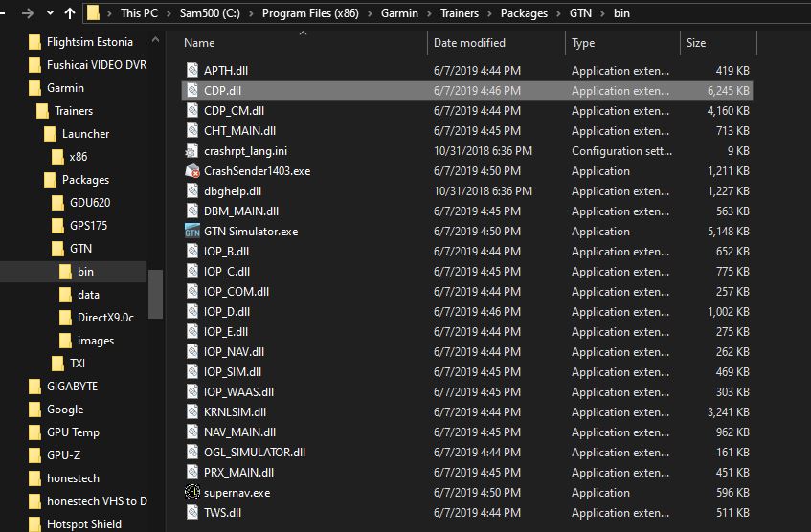Select the IOP_SIM.dll file name

tap(233, 371)
